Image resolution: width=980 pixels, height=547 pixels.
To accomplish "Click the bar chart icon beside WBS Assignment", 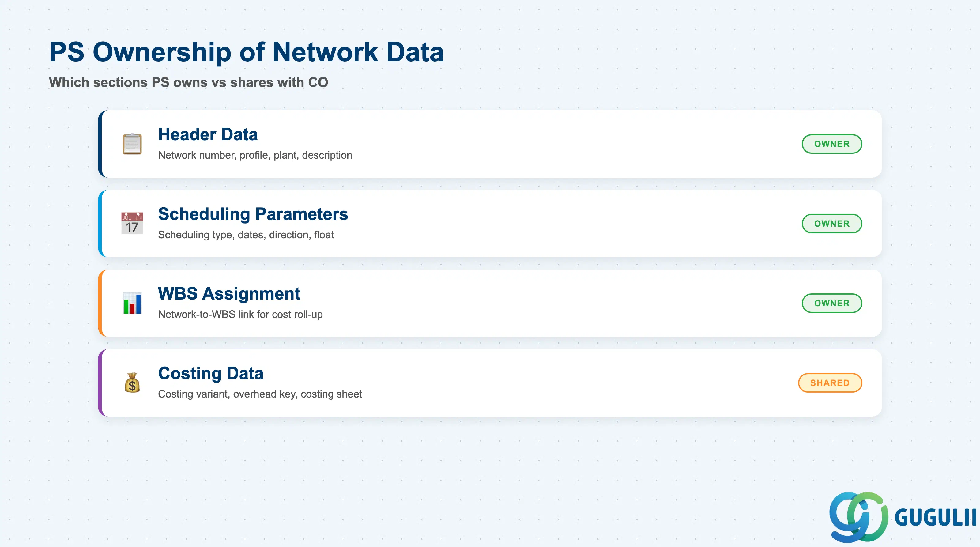I will coord(132,303).
